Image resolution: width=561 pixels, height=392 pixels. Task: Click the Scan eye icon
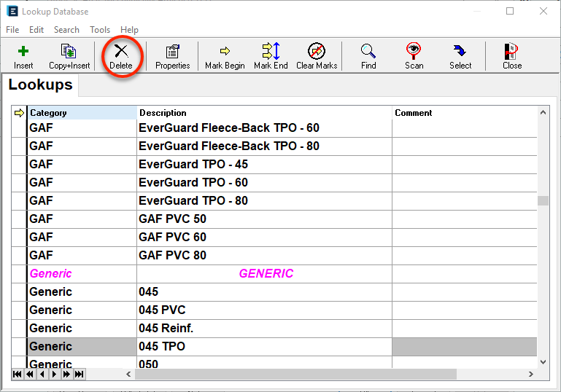(414, 51)
